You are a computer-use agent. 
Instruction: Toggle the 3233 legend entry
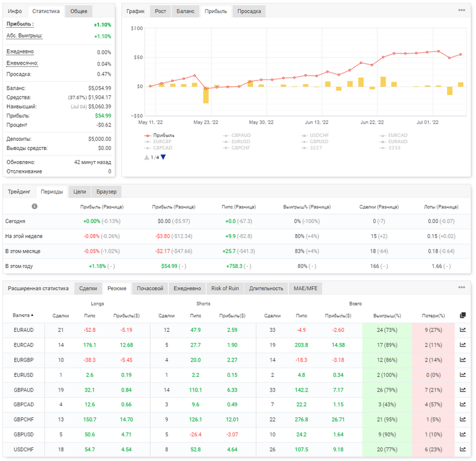pos(390,148)
